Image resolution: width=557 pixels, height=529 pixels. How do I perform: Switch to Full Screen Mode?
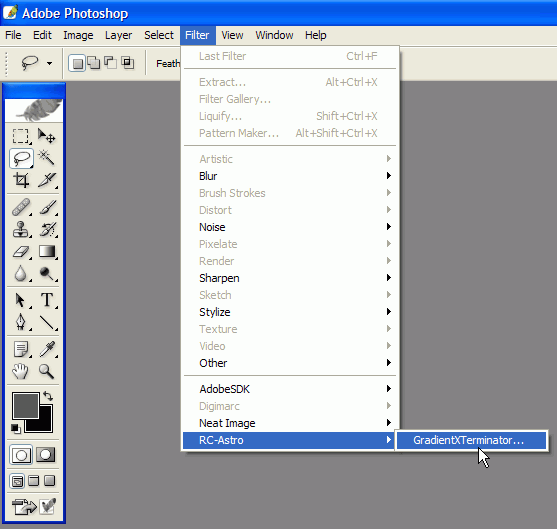click(x=49, y=481)
